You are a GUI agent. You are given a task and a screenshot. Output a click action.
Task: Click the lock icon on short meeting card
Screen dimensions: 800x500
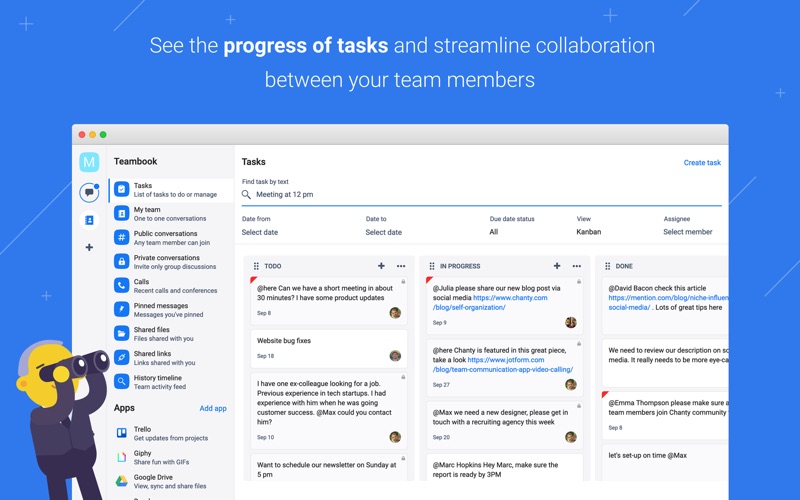tap(403, 282)
